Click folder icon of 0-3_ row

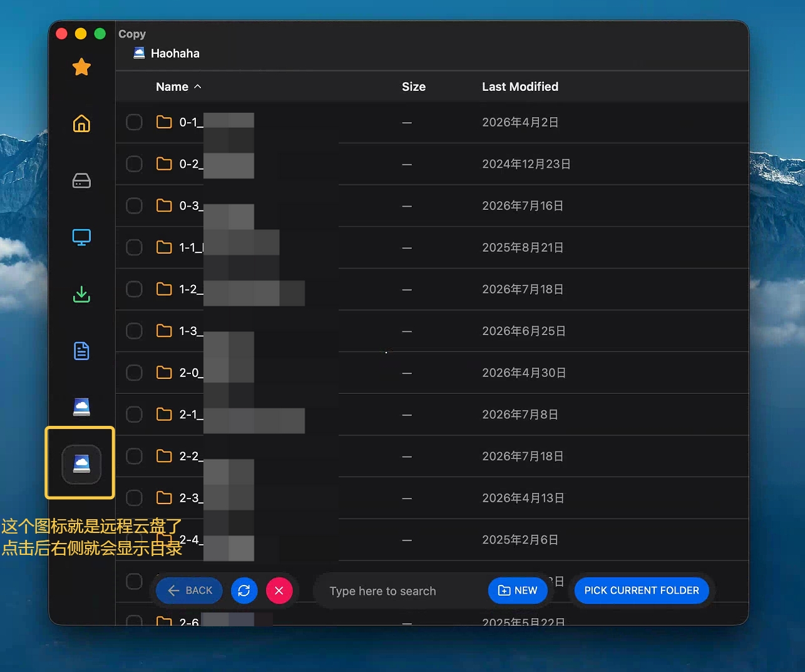[x=164, y=205]
